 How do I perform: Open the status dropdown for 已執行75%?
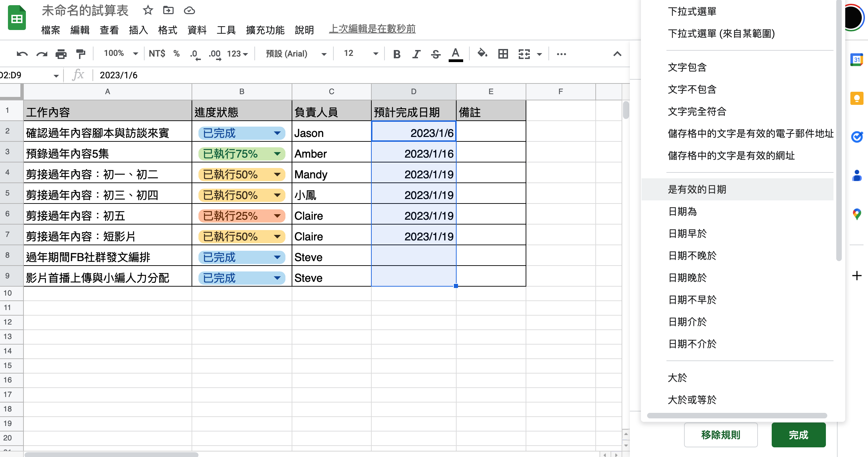[278, 154]
